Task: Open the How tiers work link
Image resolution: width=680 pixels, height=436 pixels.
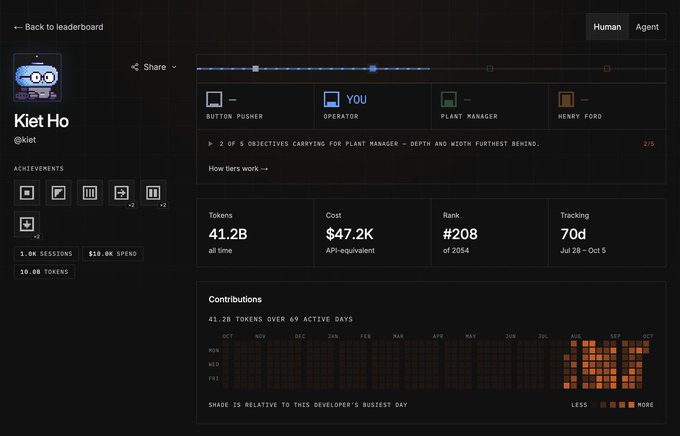Action: tap(238, 168)
